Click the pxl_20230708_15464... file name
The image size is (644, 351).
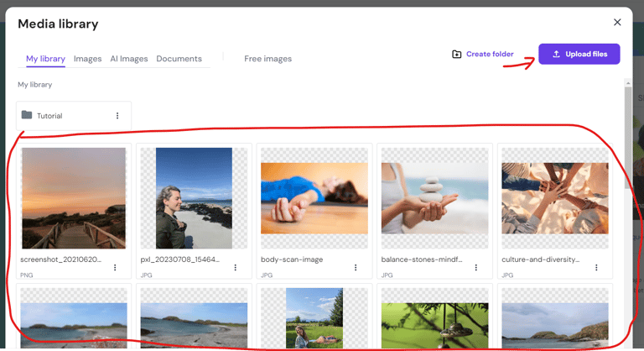point(180,259)
